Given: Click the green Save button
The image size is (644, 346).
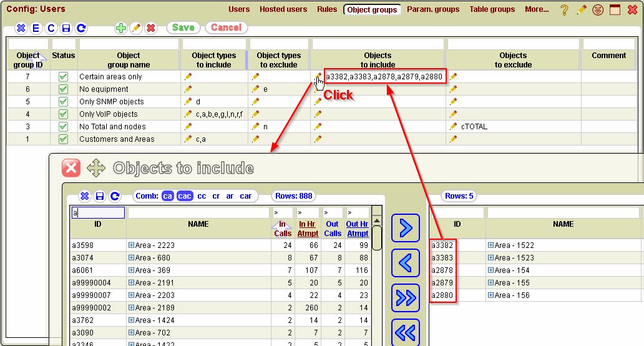Looking at the screenshot, I should point(183,27).
